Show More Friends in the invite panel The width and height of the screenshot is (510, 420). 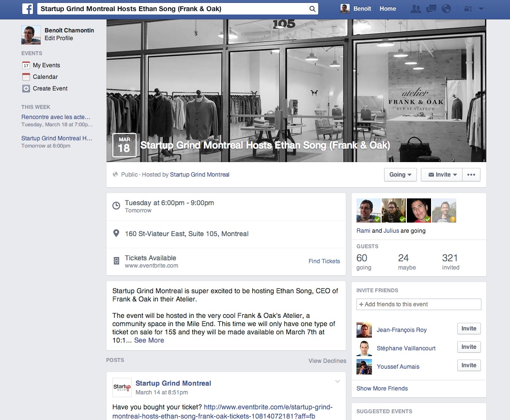pos(382,389)
